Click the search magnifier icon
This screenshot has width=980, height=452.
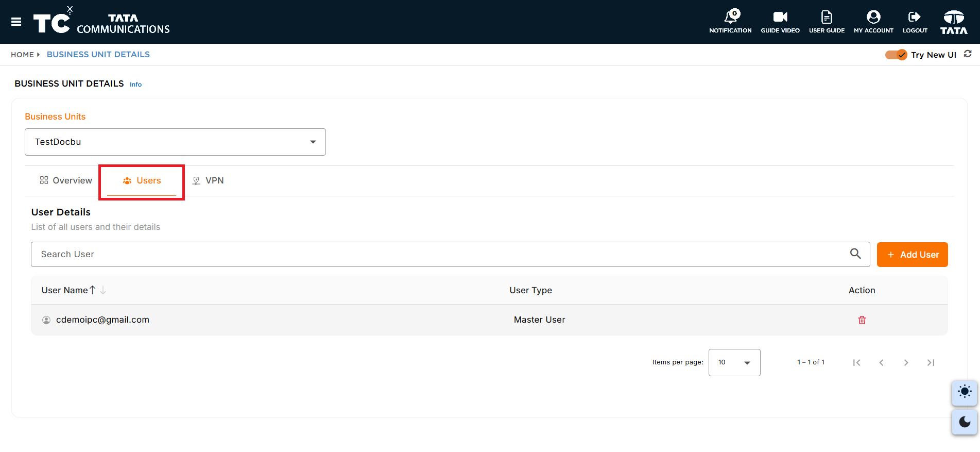pos(855,254)
